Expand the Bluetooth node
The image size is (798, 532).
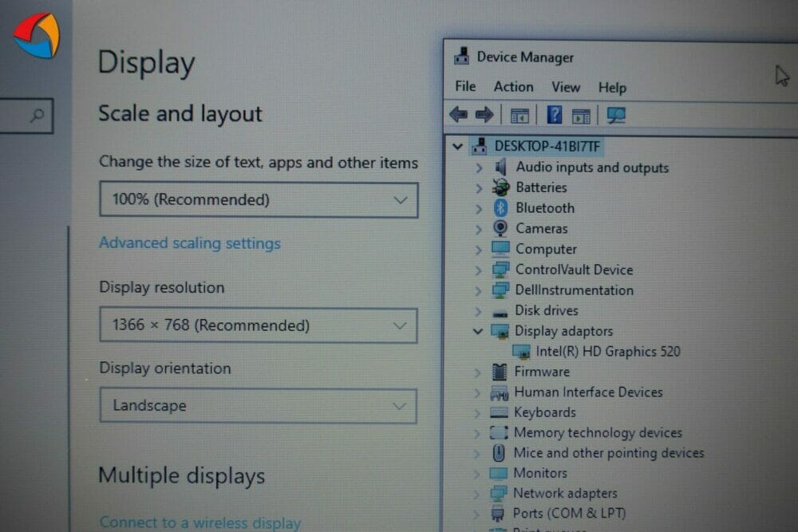478,208
